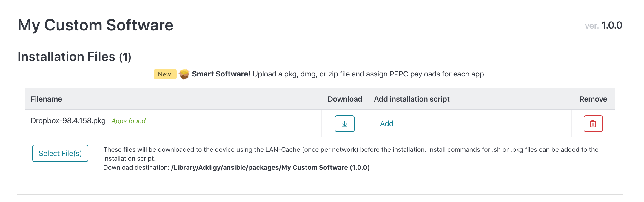Add an installation script for Dropbox
The image size is (644, 202).
click(386, 124)
